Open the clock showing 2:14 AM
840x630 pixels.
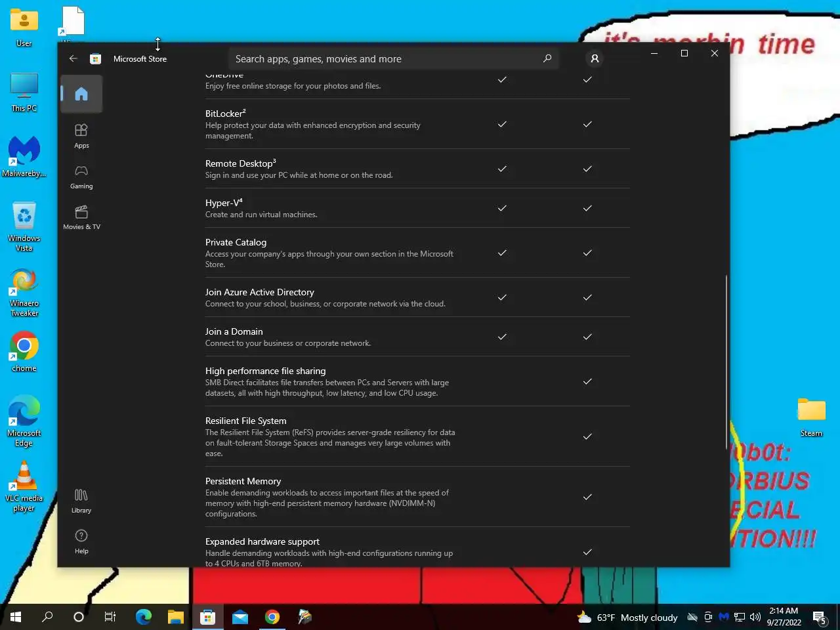[784, 617]
